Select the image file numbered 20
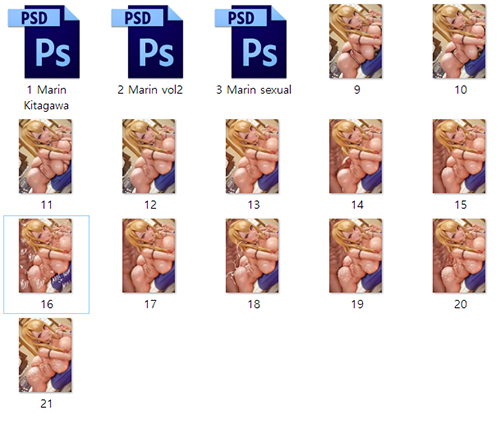The width and height of the screenshot is (500, 429). (459, 256)
